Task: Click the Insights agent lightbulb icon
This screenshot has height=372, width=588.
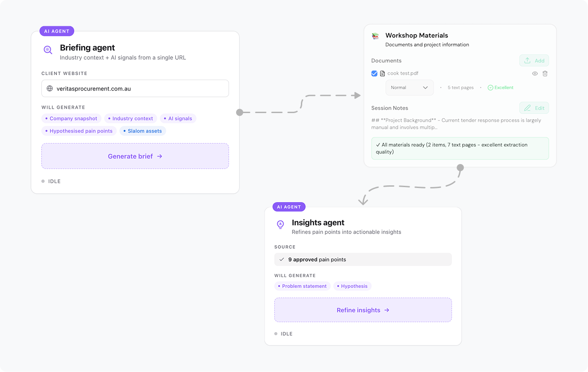Action: pyautogui.click(x=280, y=225)
